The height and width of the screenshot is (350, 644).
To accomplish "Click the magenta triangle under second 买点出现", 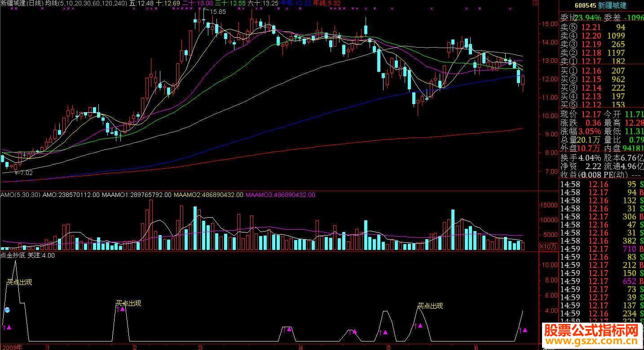I will (122, 309).
